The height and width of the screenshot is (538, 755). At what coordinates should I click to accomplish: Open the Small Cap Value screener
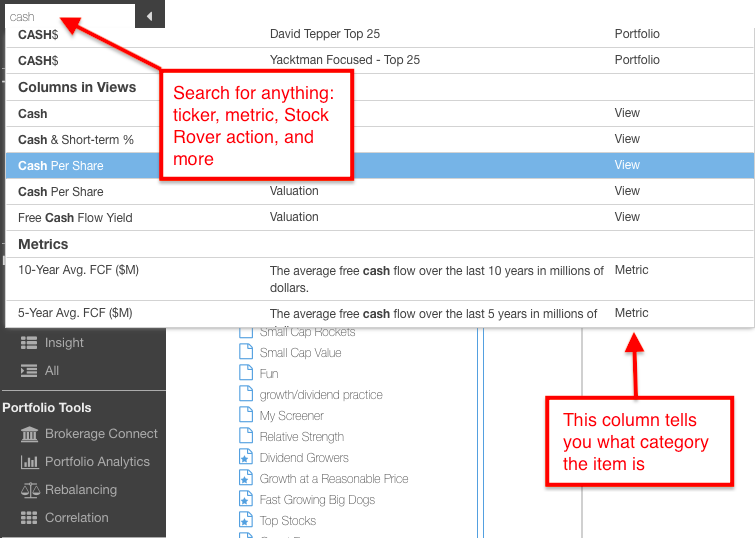point(300,353)
